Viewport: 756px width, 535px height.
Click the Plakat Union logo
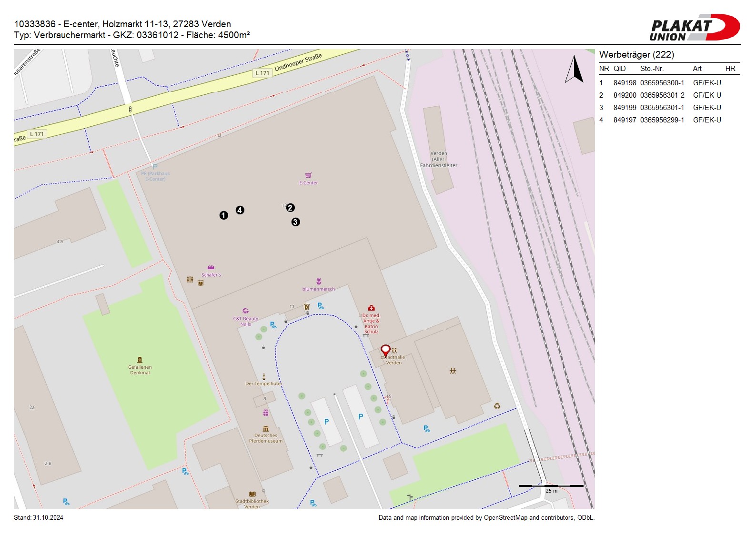694,28
